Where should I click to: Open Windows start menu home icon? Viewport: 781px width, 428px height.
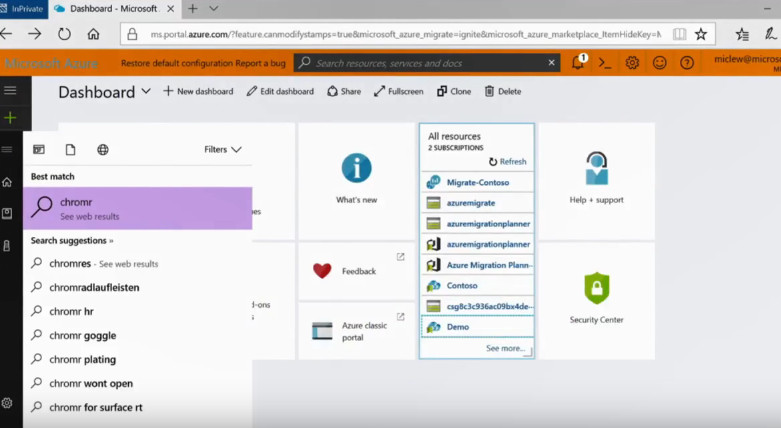pyautogui.click(x=7, y=182)
